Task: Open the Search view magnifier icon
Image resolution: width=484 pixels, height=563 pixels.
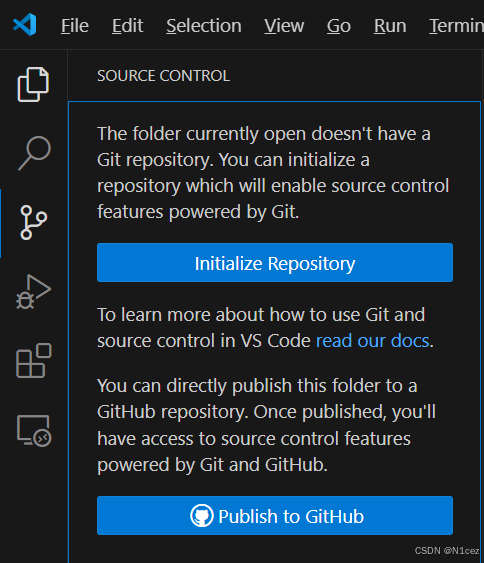Action: pyautogui.click(x=34, y=153)
